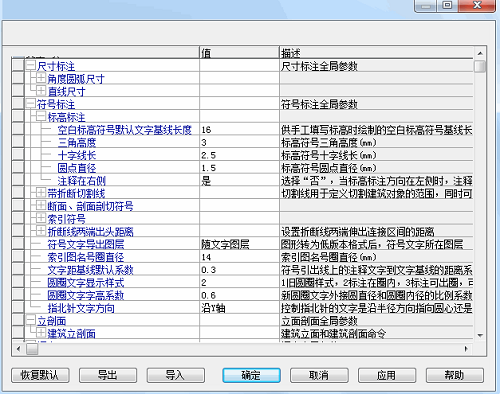Image resolution: width=500 pixels, height=394 pixels.
Task: Click the description 建筑立面和建筑剖面命令
Action: (x=333, y=334)
